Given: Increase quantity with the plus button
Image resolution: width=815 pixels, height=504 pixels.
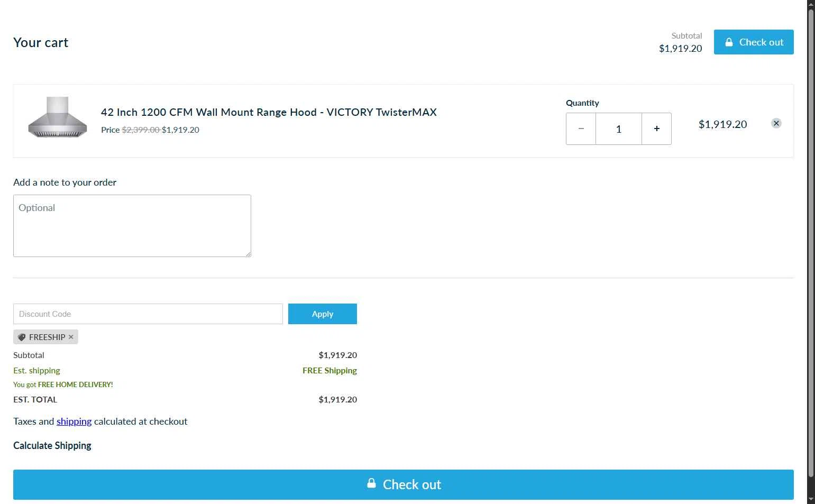Looking at the screenshot, I should click(656, 129).
